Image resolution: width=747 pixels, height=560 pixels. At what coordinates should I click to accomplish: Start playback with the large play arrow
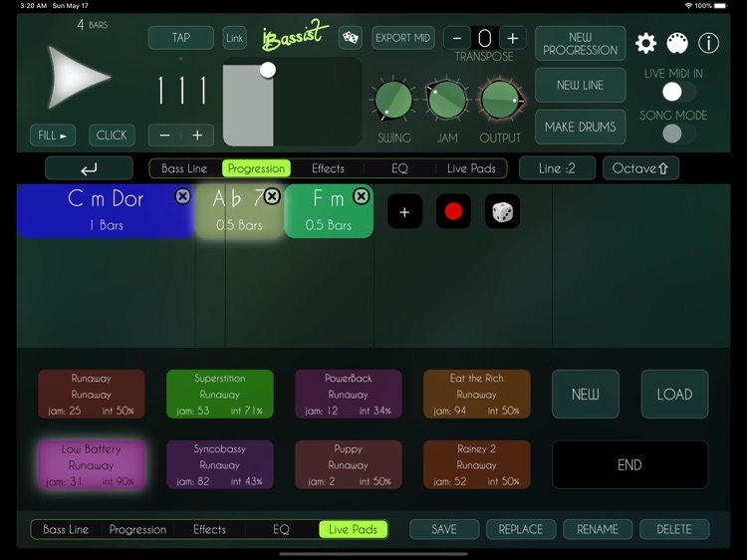pyautogui.click(x=79, y=77)
